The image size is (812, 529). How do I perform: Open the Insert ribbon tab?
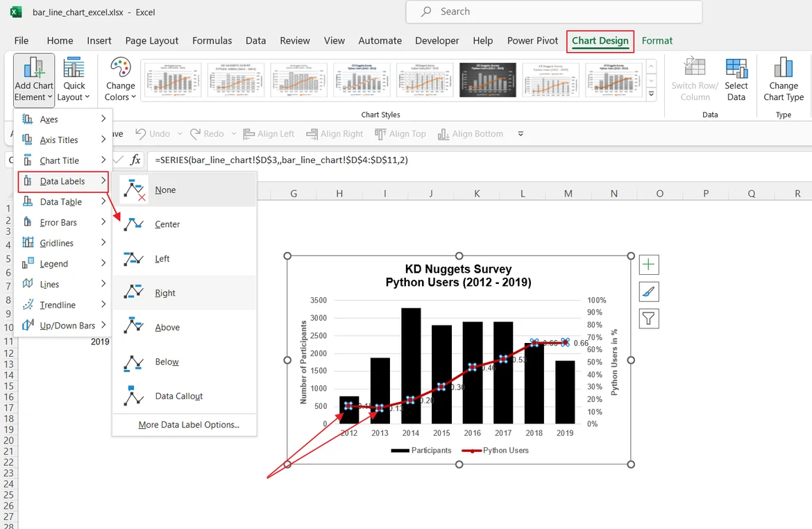point(99,40)
